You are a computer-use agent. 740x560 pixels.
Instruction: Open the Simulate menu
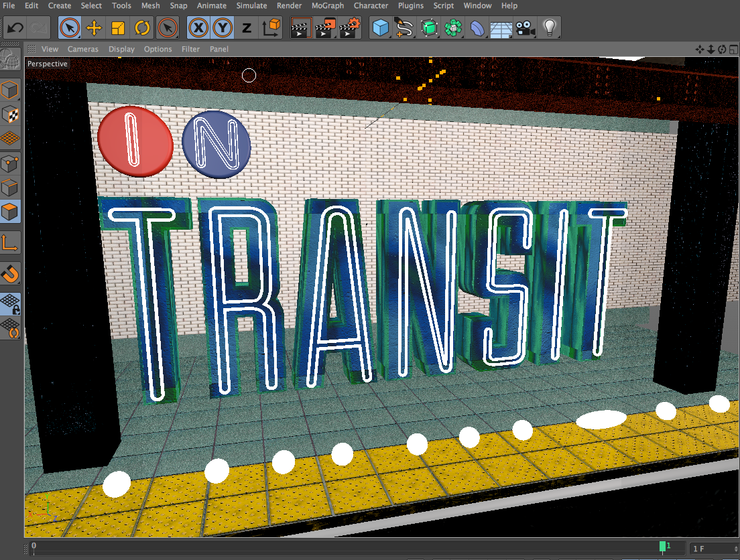[251, 5]
